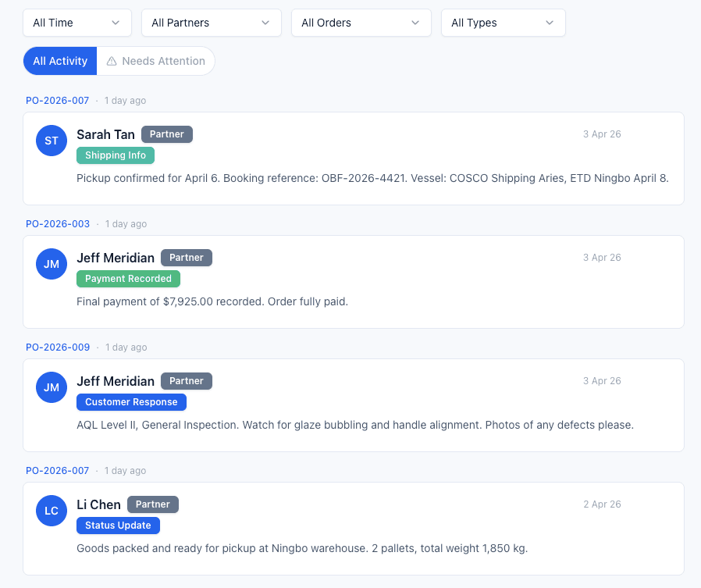Open the All Types dropdown
The height and width of the screenshot is (588, 701).
click(x=503, y=23)
